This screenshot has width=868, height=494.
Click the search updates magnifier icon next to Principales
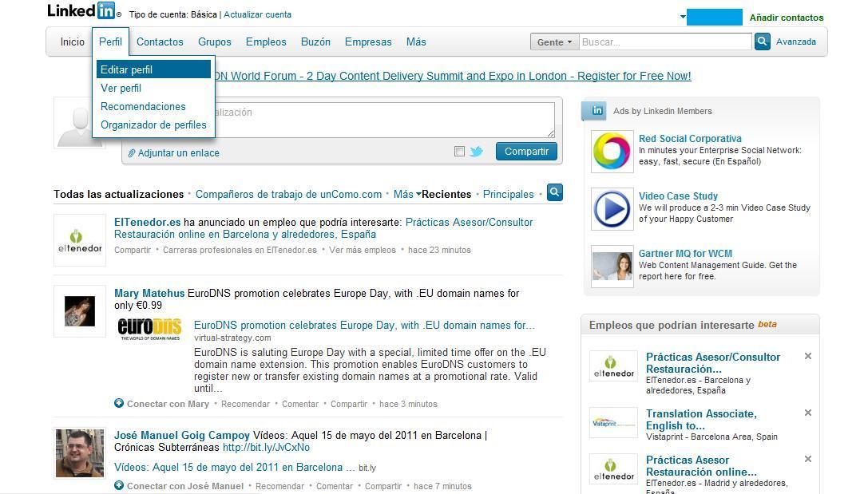click(554, 192)
